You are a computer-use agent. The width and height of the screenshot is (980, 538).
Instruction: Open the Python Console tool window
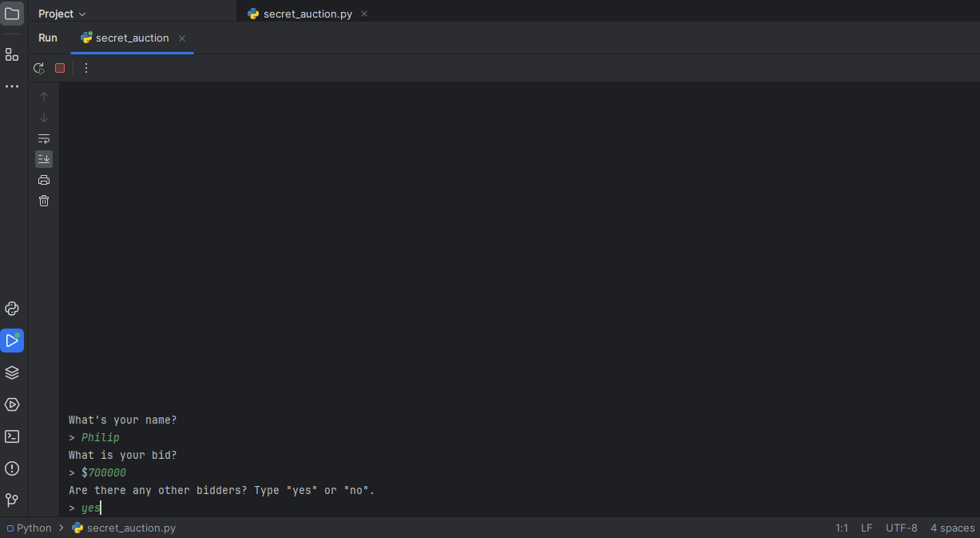coord(12,309)
